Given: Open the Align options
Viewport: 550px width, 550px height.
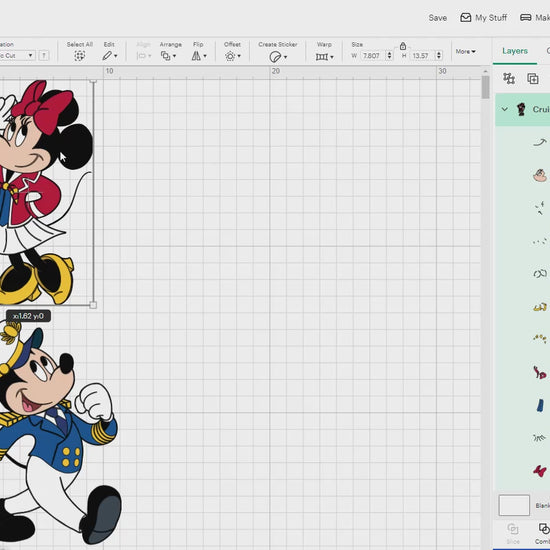Looking at the screenshot, I should tap(143, 56).
